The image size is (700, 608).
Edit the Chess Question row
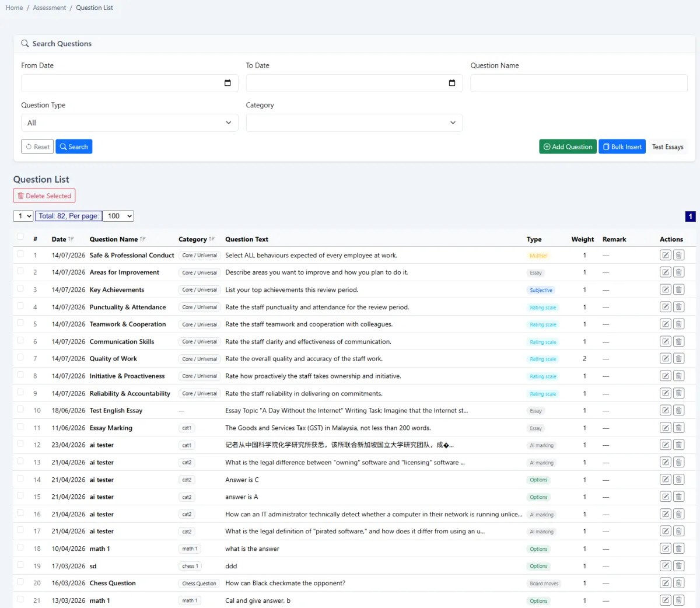[x=666, y=583]
